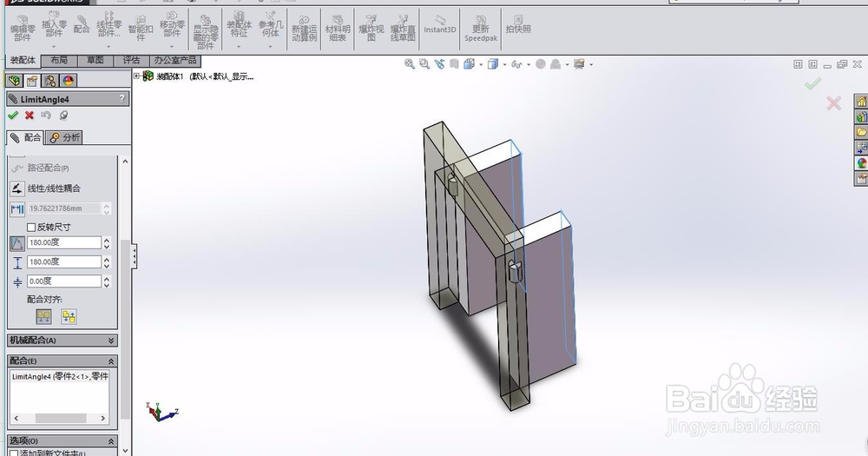Image resolution: width=868 pixels, height=456 pixels.
Task: Toggle the angle mate button
Action: pos(17,242)
